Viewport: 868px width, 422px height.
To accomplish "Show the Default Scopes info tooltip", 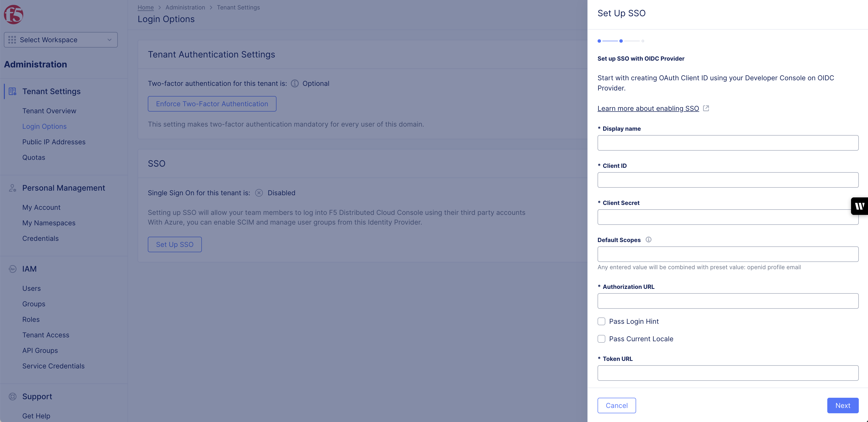I will coord(649,240).
